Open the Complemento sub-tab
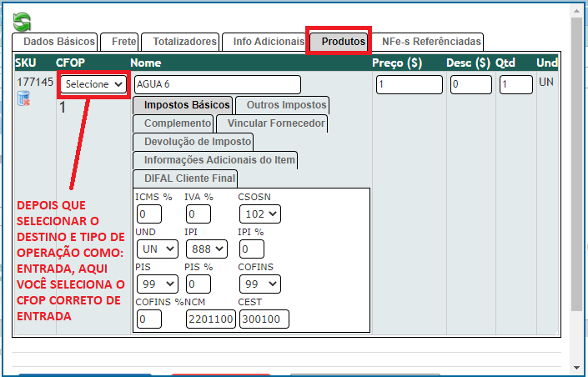Viewport: 588px width, 377px height. 173,123
